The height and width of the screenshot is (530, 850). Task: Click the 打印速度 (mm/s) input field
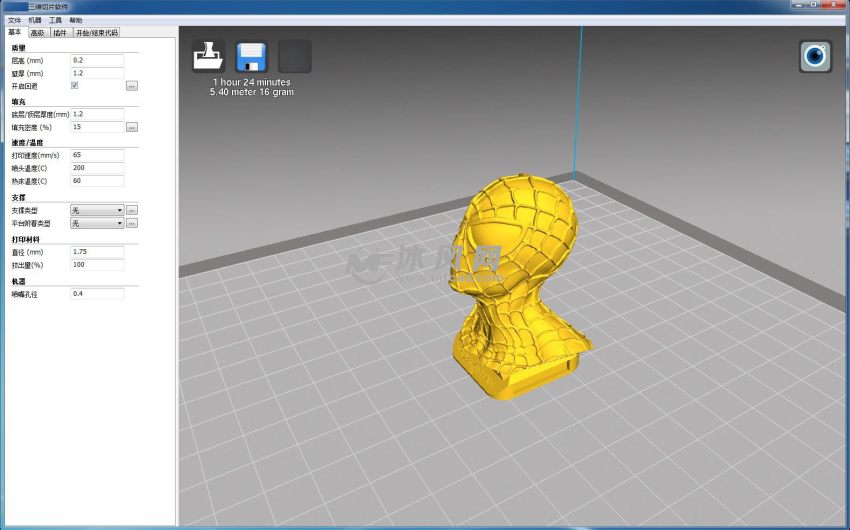click(97, 155)
